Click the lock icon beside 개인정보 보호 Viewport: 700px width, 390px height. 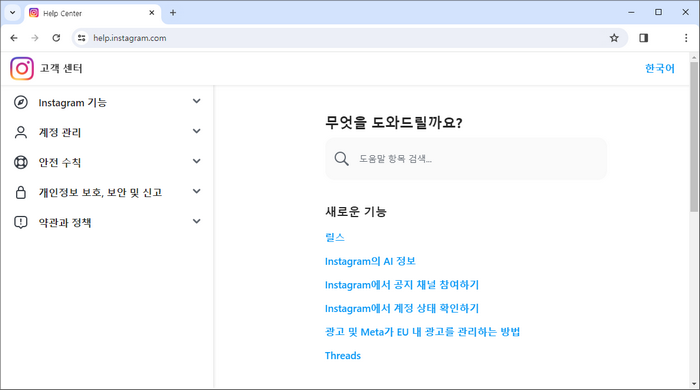(x=21, y=192)
